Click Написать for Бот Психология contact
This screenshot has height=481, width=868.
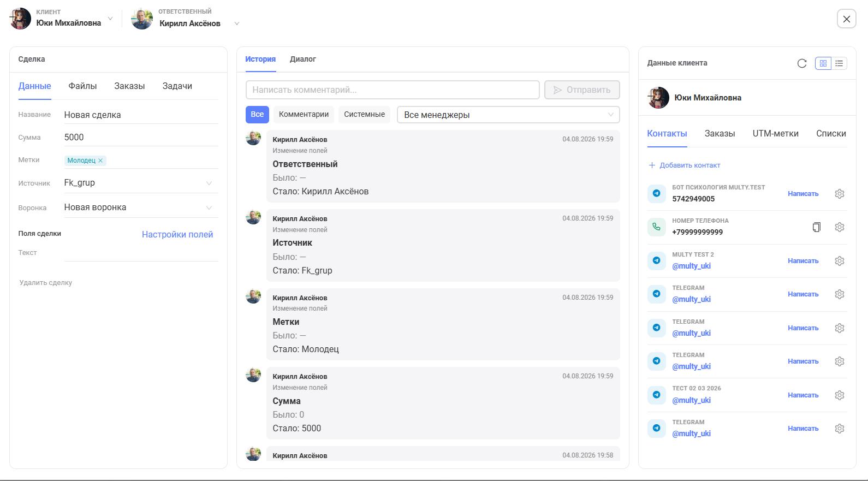pyautogui.click(x=803, y=194)
